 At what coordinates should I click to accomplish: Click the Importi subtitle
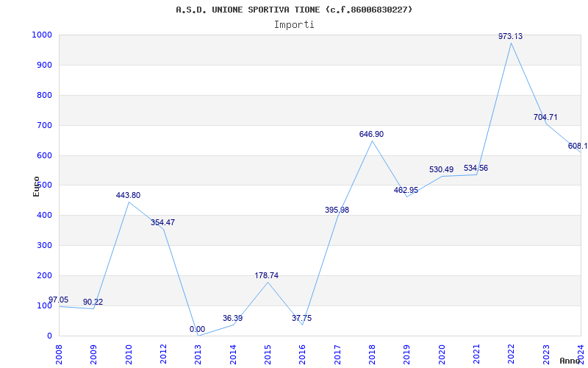click(x=294, y=25)
